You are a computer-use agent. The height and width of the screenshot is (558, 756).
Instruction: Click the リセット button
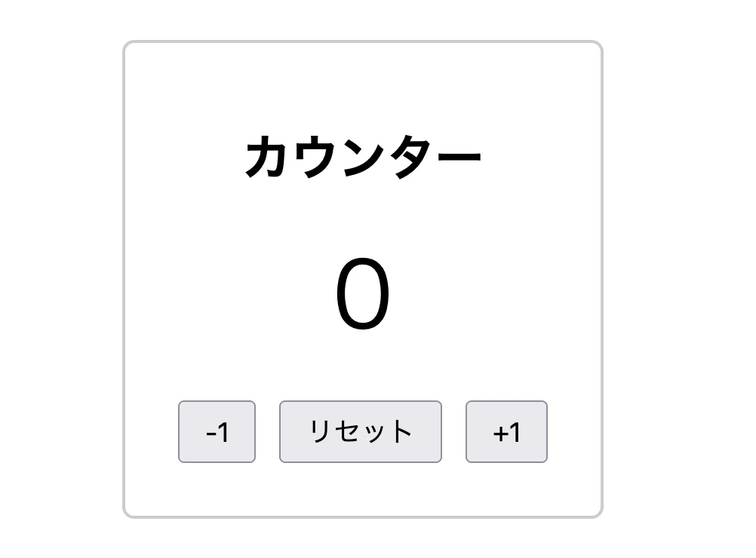[x=361, y=432]
